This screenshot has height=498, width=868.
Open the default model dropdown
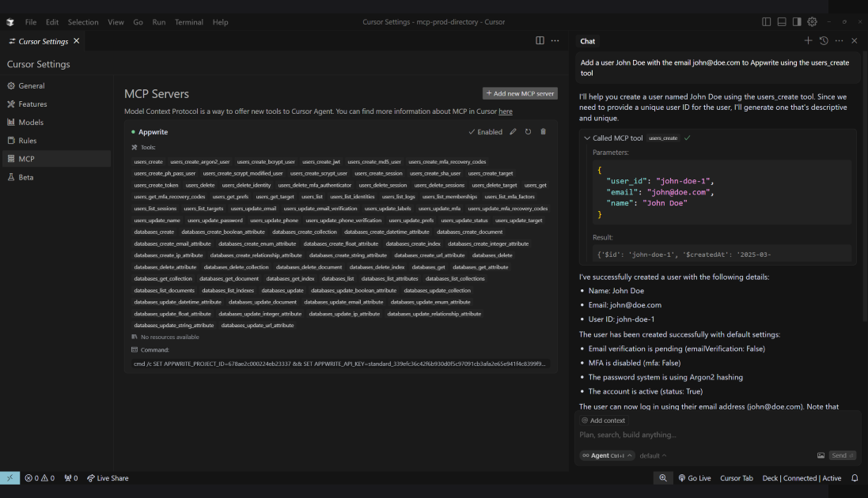(653, 455)
